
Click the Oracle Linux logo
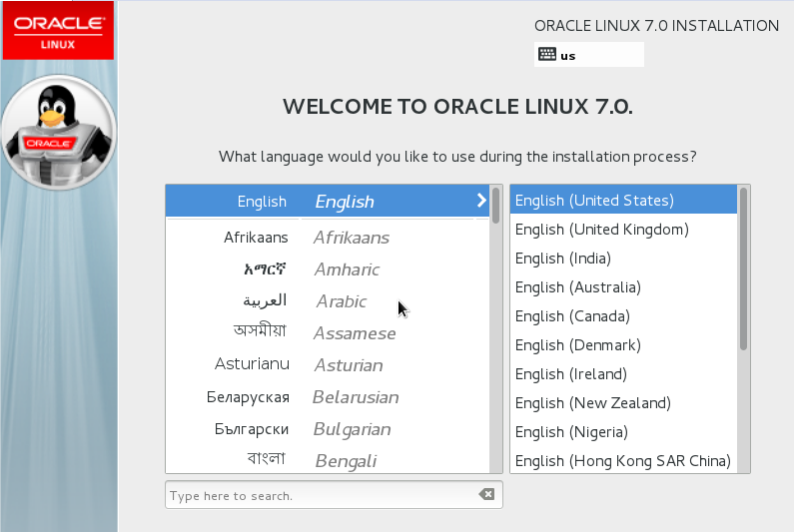point(58,31)
